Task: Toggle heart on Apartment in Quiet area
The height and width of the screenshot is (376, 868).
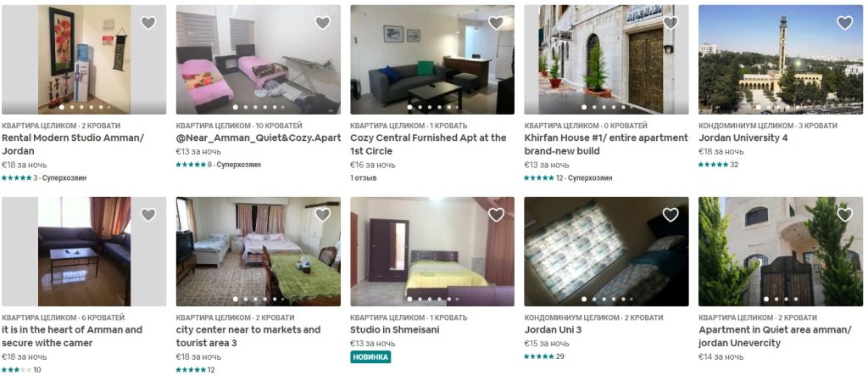Action: pyautogui.click(x=845, y=215)
